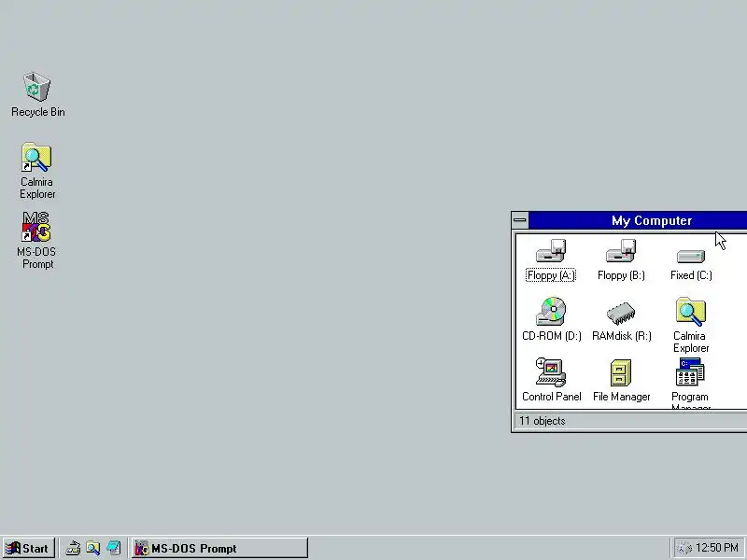Click the notepad quick-launch taskbar icon
This screenshot has height=560, width=747.
pos(113,548)
